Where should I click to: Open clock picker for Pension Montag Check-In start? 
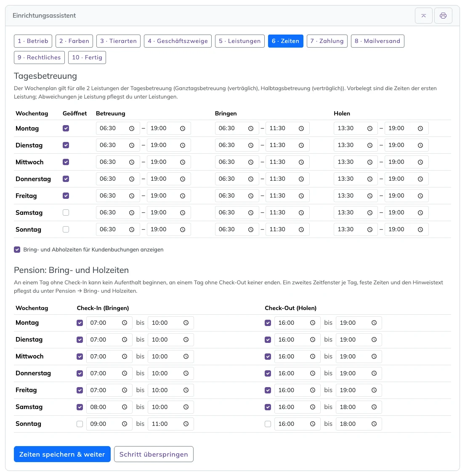[125, 323]
